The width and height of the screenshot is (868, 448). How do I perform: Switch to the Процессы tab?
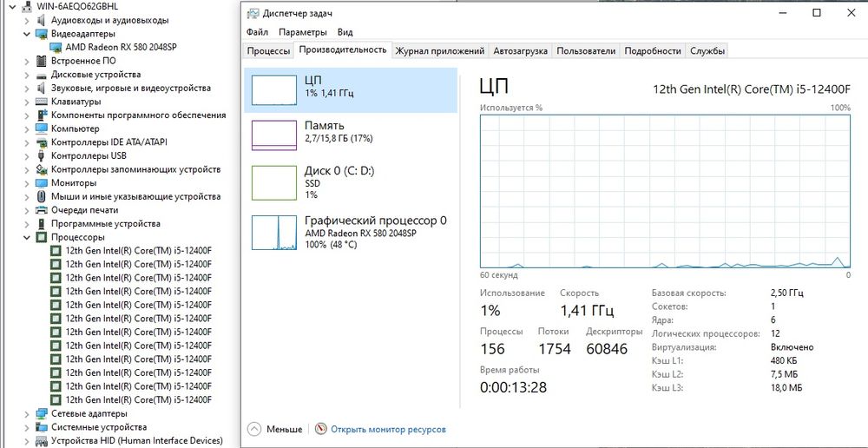[x=268, y=51]
